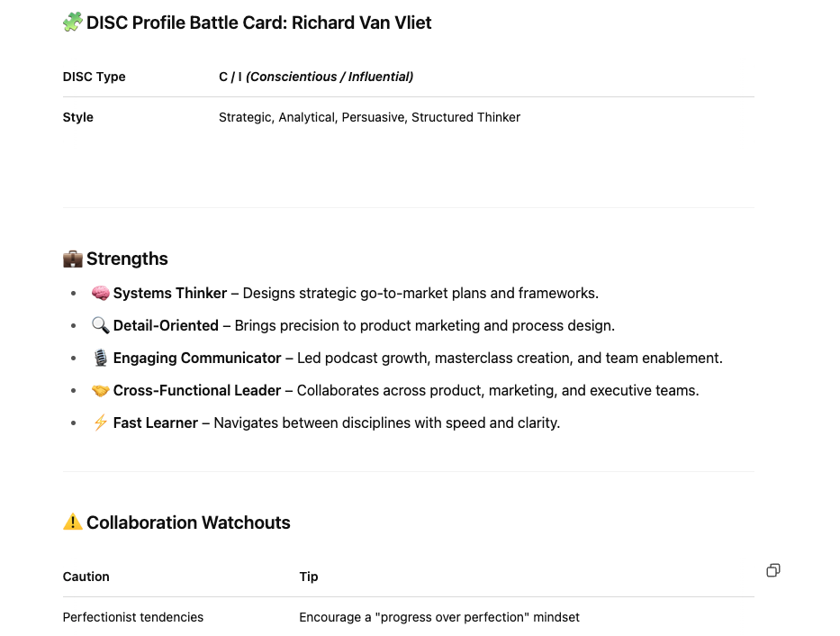840x636 pixels.
Task: Click the Tip column header
Action: pyautogui.click(x=309, y=577)
